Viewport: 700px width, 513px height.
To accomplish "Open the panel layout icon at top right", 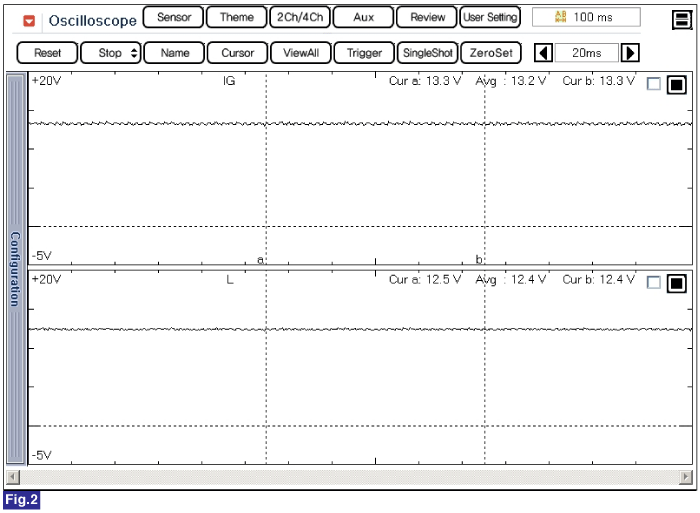I will [682, 20].
